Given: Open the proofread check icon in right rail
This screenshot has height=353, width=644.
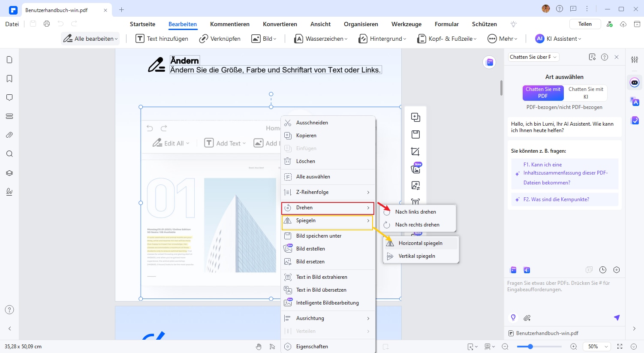Looking at the screenshot, I should (635, 121).
